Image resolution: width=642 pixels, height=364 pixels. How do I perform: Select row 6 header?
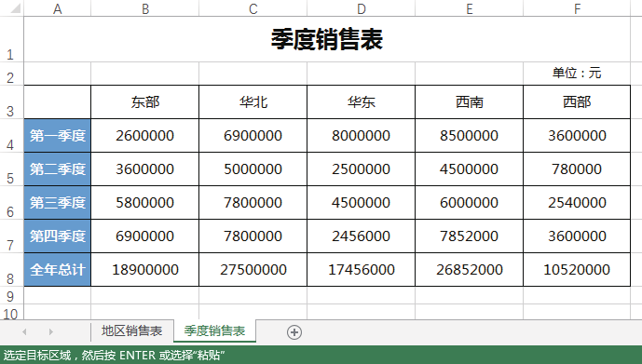coord(11,203)
